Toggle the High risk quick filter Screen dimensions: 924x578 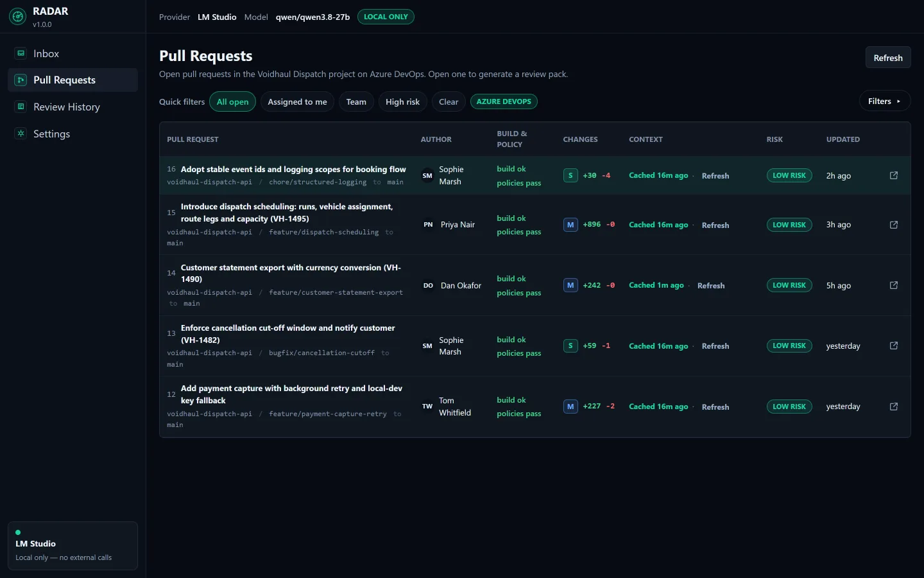click(x=402, y=101)
